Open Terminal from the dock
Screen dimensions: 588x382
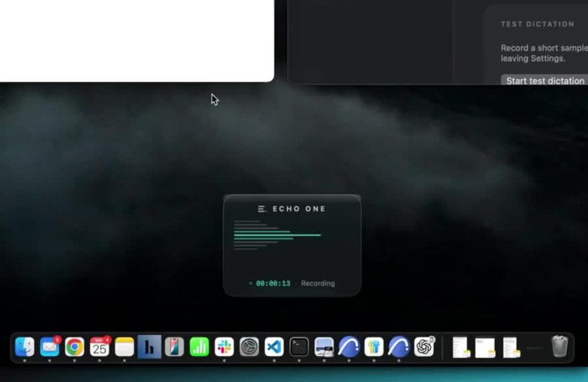[299, 347]
